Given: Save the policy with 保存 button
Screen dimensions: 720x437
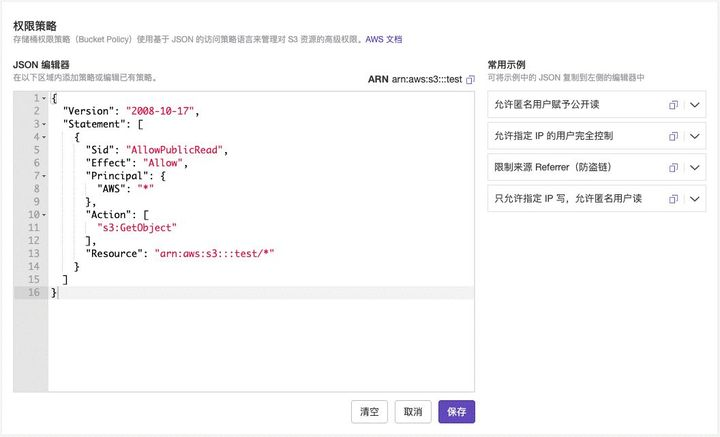Looking at the screenshot, I should 456,412.
